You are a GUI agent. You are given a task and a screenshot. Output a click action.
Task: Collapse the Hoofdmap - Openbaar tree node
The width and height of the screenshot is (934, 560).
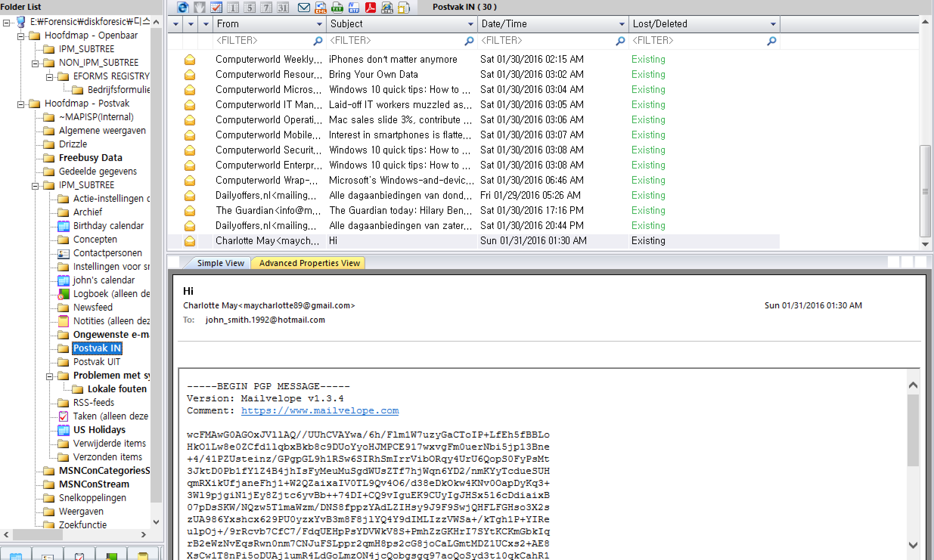pyautogui.click(x=21, y=36)
